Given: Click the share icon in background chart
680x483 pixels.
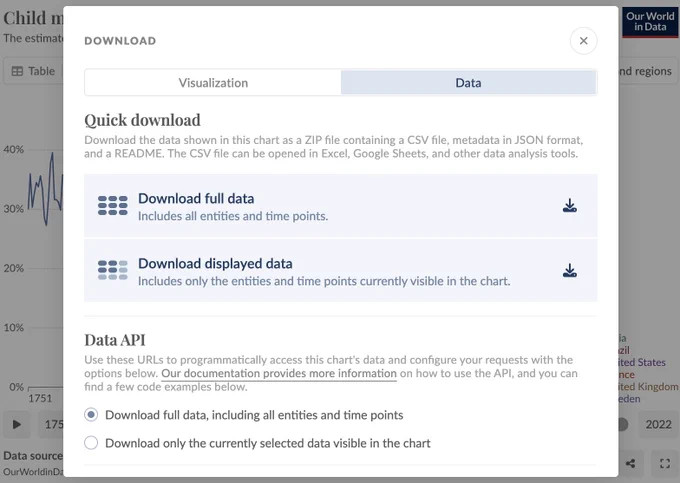Looking at the screenshot, I should coord(631,463).
